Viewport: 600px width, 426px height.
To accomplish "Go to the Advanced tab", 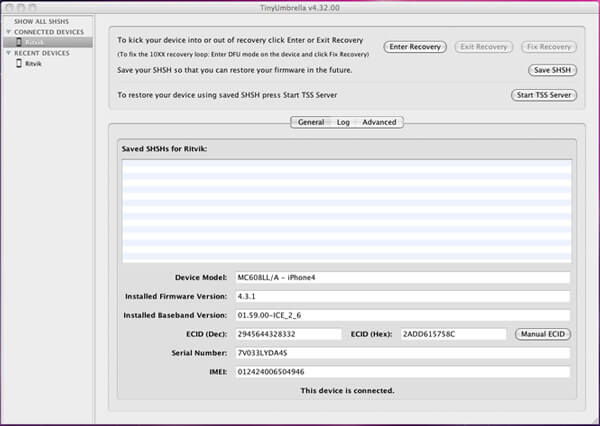I will pyautogui.click(x=379, y=122).
